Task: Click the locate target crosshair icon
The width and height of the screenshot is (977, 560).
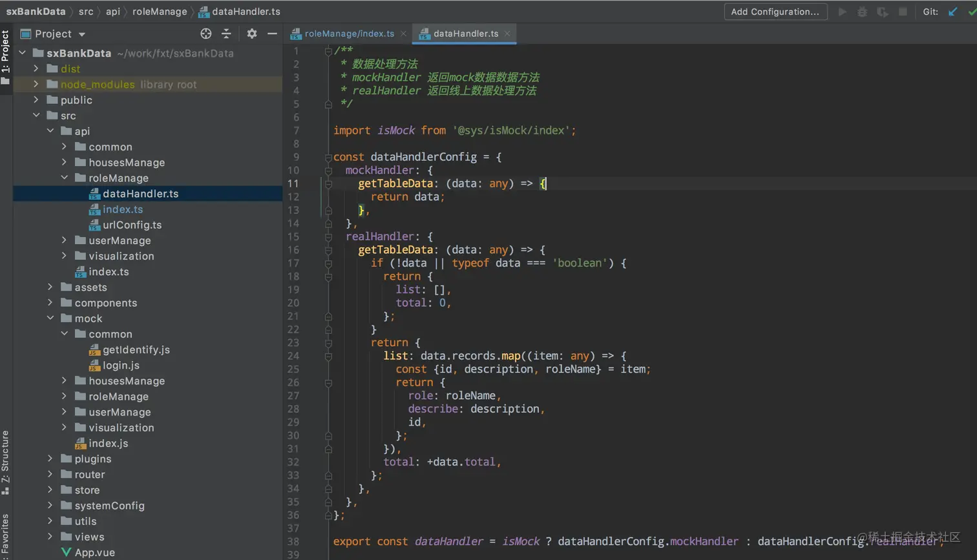Action: [206, 34]
